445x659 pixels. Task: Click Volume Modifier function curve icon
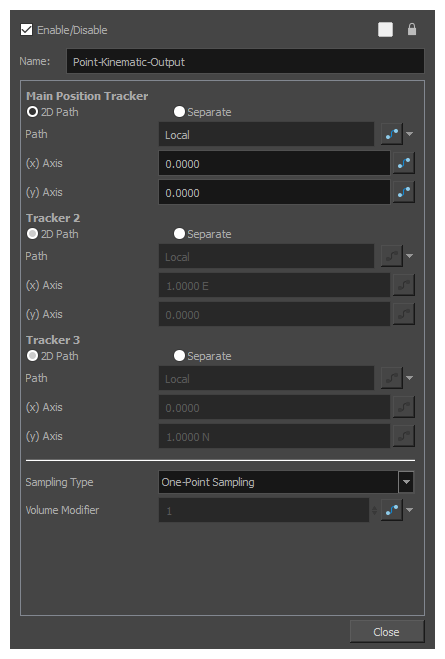point(392,510)
